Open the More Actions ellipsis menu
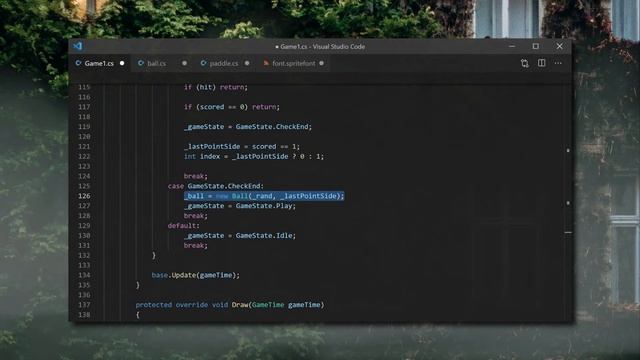 coord(558,63)
